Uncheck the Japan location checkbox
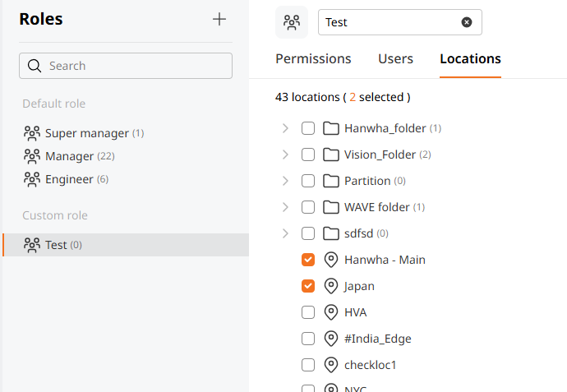Viewport: 567px width, 392px height. tap(308, 286)
